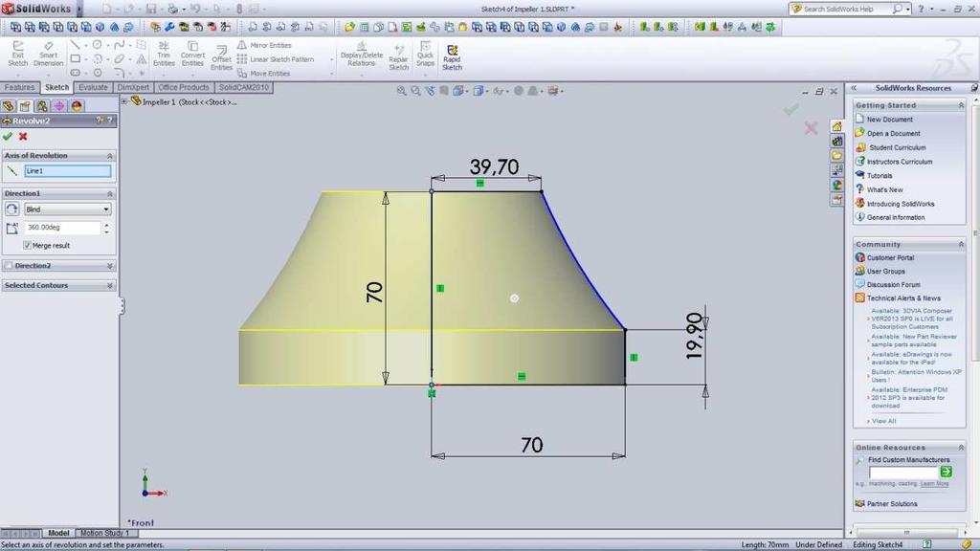Switch to the SolidCAM2010 tab

[244, 87]
